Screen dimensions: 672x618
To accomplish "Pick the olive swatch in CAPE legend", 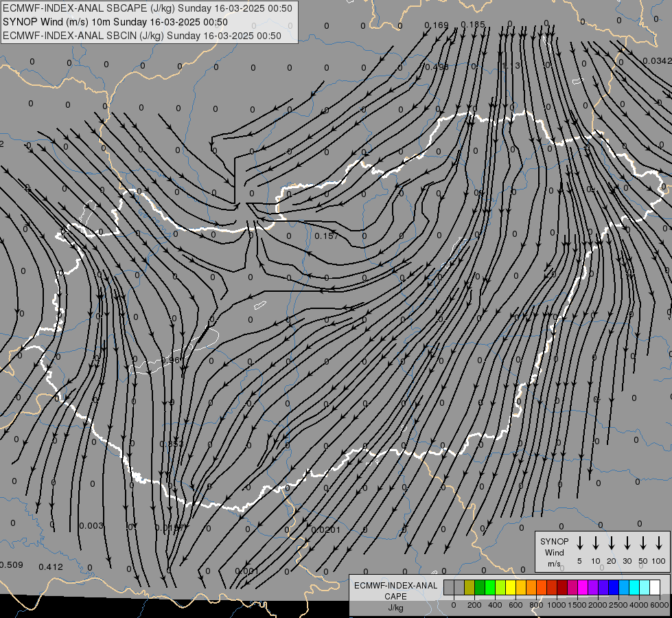I will click(470, 587).
